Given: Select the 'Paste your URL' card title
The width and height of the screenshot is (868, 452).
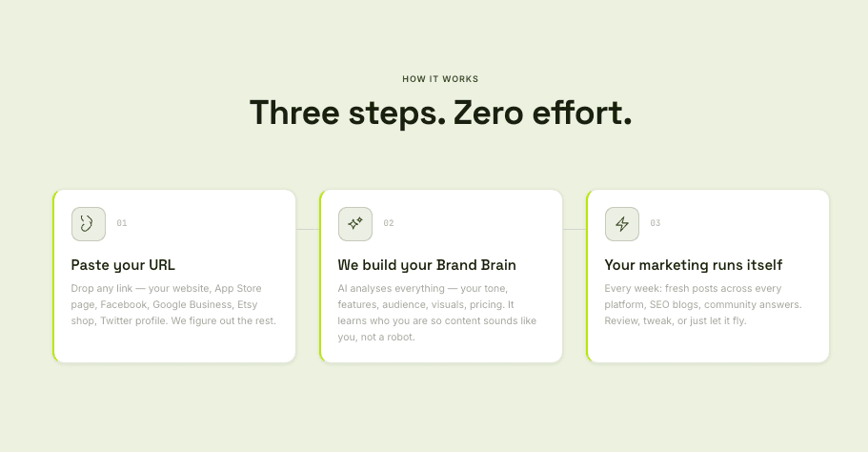Looking at the screenshot, I should click(x=123, y=264).
